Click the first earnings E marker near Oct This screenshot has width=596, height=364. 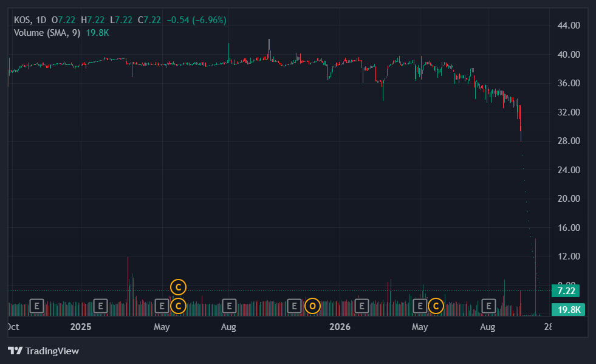coord(37,306)
